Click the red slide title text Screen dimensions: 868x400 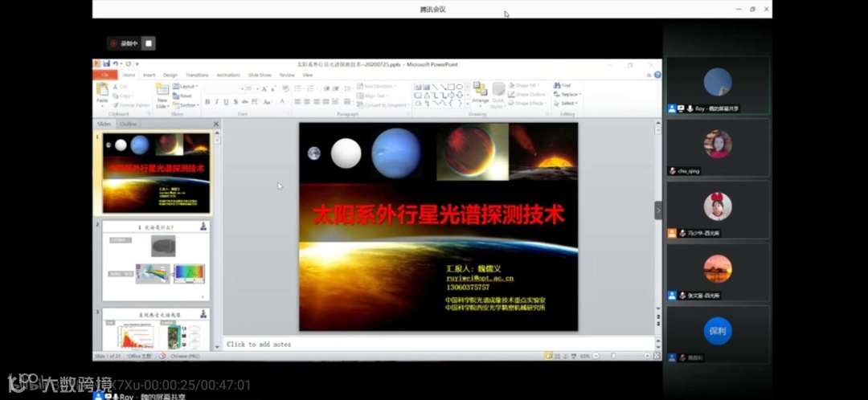pos(439,214)
